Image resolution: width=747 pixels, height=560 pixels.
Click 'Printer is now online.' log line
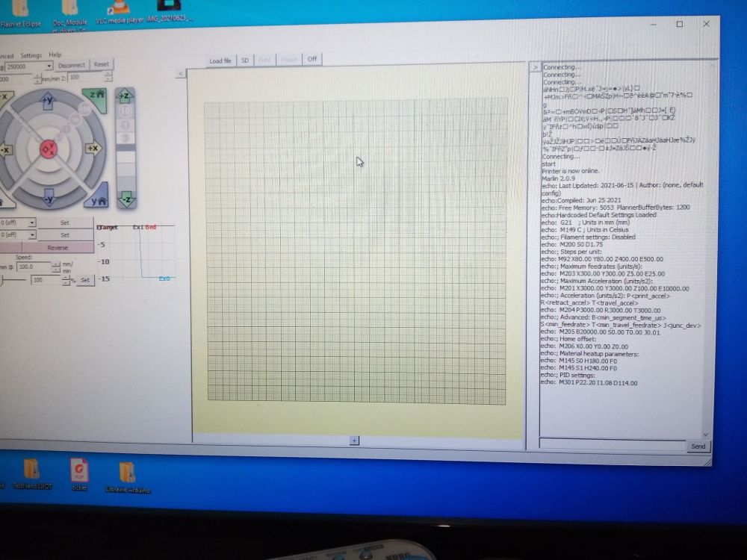570,171
